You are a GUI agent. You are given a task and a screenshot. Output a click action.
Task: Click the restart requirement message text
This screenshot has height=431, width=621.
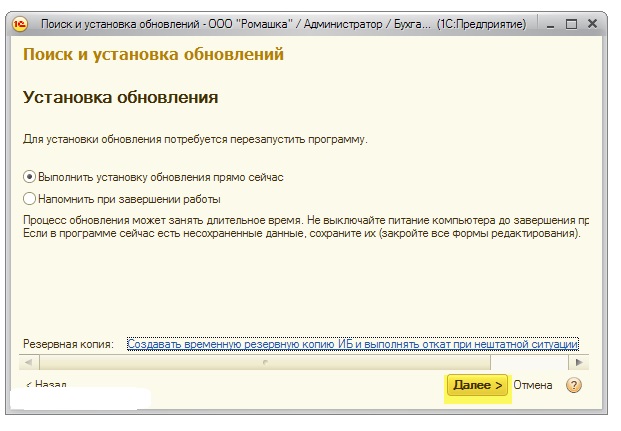[x=195, y=139]
